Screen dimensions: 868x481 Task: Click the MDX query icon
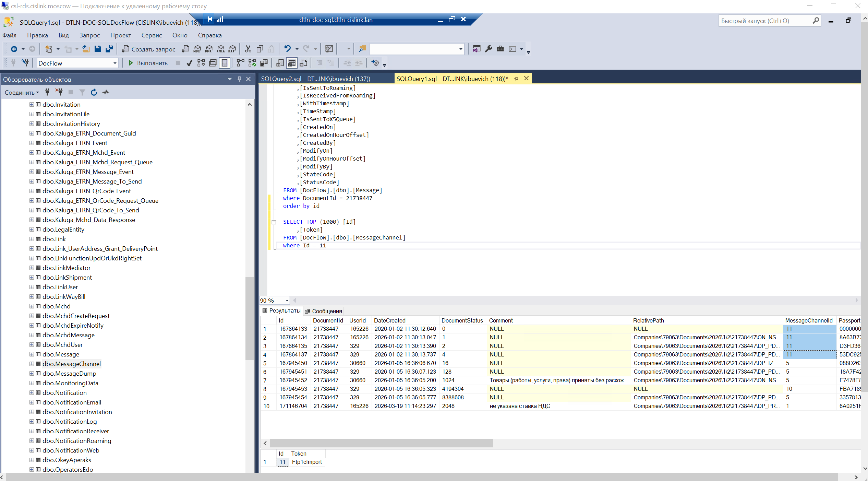click(x=197, y=49)
